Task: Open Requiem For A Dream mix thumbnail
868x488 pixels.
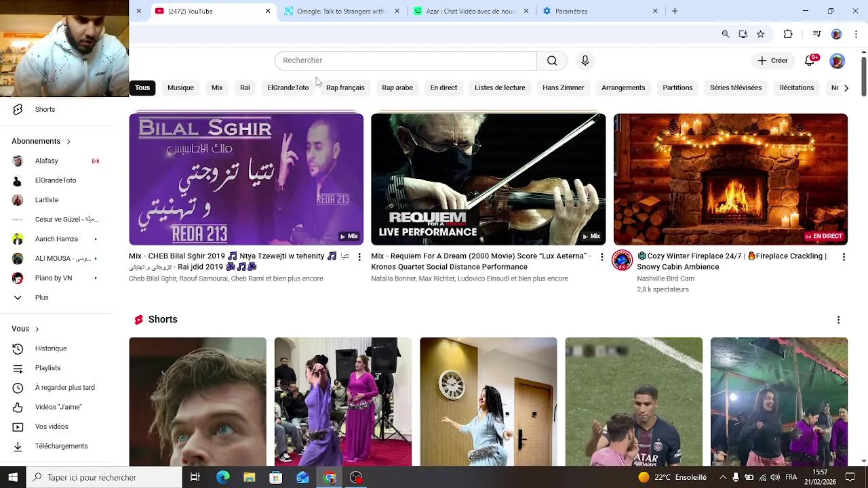Action: click(x=488, y=179)
